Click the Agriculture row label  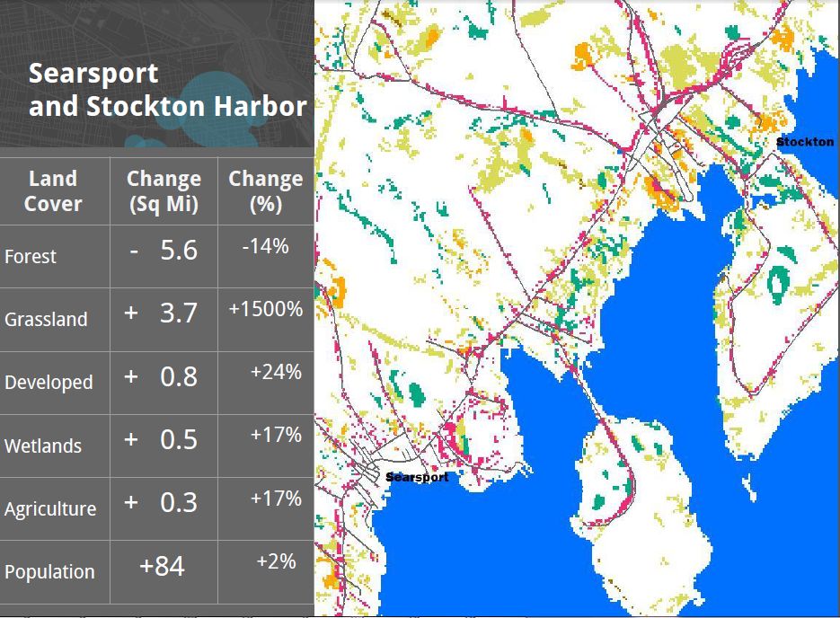pos(49,508)
